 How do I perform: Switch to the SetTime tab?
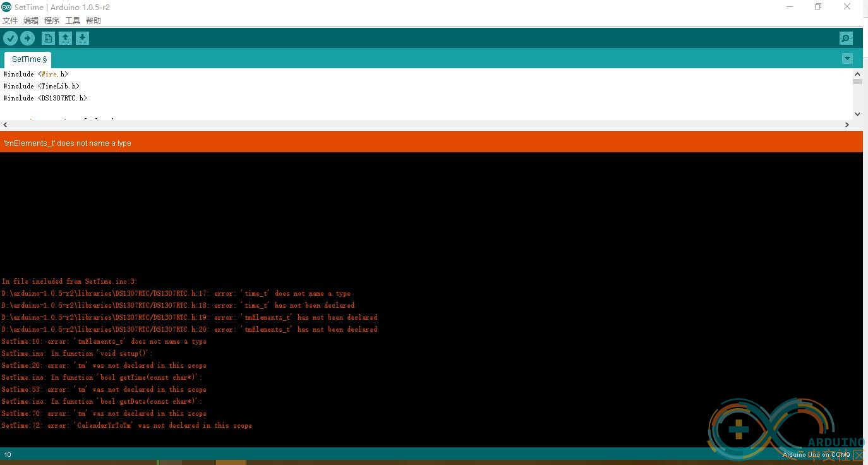[28, 59]
